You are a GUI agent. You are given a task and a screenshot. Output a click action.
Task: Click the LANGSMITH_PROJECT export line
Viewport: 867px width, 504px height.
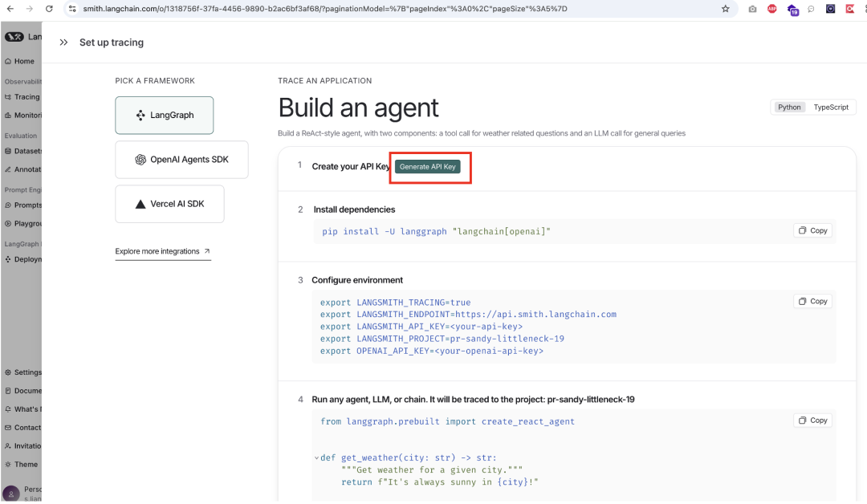(x=442, y=339)
